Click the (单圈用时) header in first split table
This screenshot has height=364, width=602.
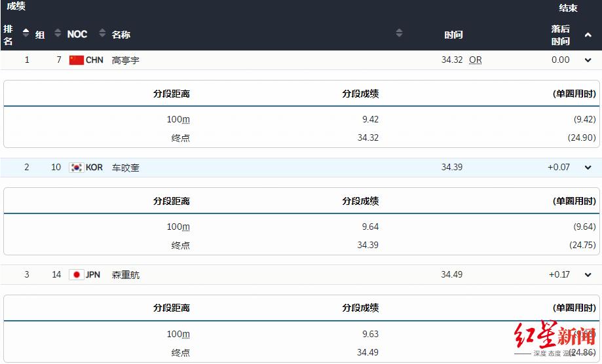coord(574,94)
